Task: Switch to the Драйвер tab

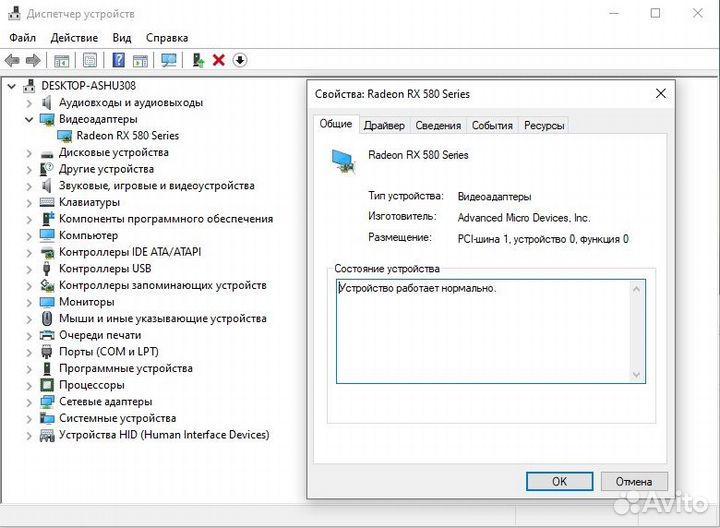Action: click(384, 125)
